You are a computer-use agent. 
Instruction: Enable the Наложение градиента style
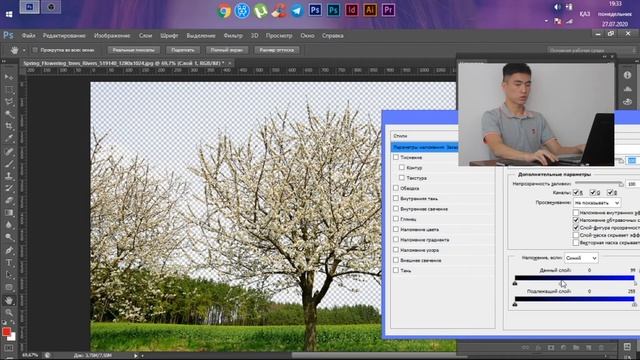click(x=396, y=239)
